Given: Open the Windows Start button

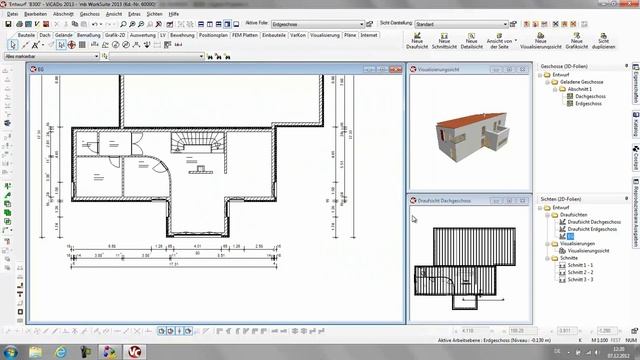Looking at the screenshot, I should [x=10, y=352].
